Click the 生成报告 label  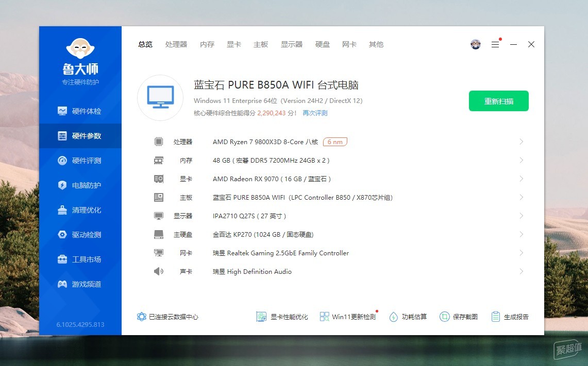[516, 317]
